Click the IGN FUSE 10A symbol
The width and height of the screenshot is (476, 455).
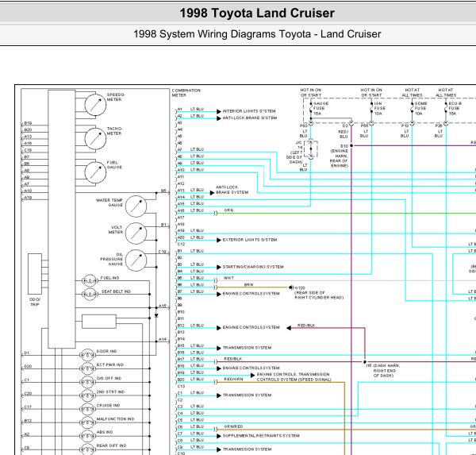tap(371, 108)
